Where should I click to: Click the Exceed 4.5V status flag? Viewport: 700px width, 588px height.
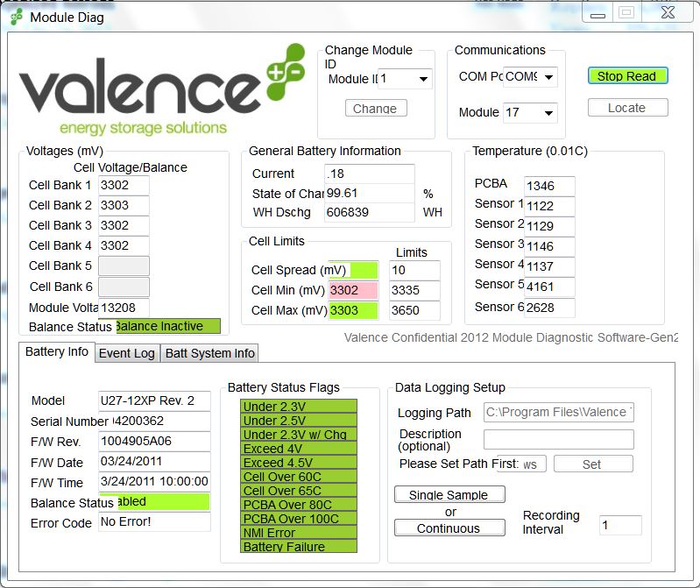tap(299, 462)
